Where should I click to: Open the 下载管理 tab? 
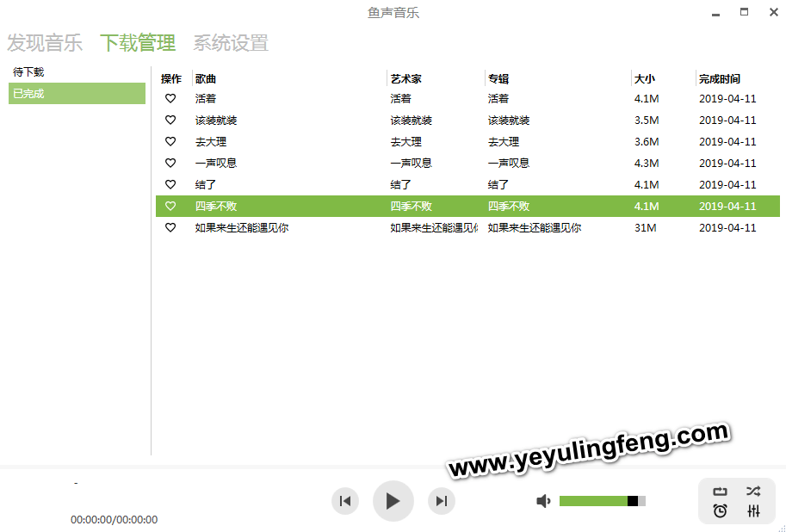(138, 43)
